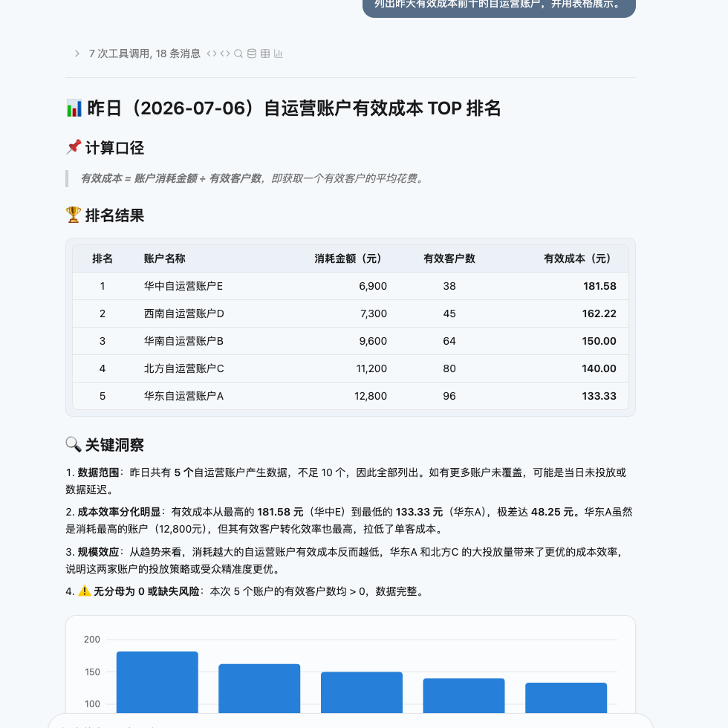Click the pushpin emoji beside 计算口径
This screenshot has width=728, height=728.
[x=74, y=147]
